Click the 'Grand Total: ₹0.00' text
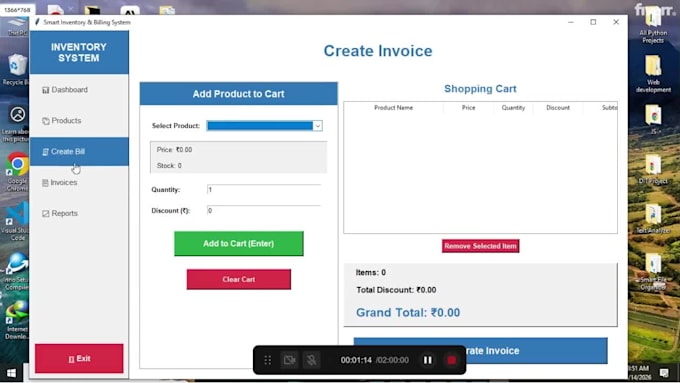Image resolution: width=680 pixels, height=383 pixels. pos(408,313)
